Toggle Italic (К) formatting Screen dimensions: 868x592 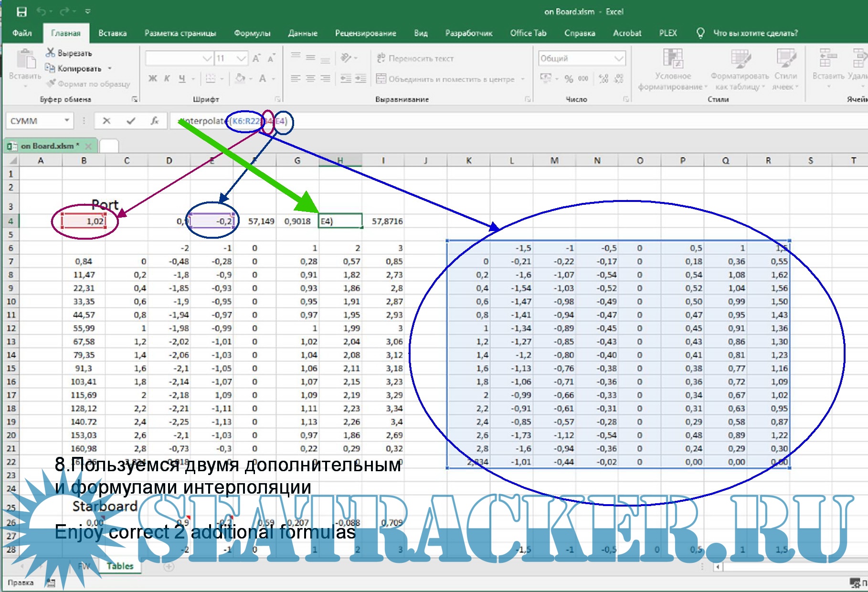pyautogui.click(x=167, y=79)
